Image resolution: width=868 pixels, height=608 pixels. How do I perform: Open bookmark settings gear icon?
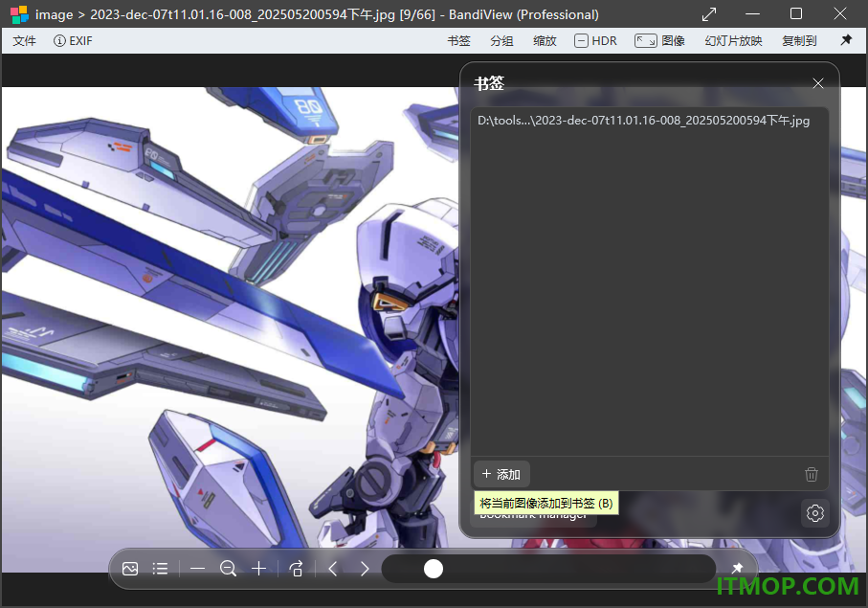814,513
